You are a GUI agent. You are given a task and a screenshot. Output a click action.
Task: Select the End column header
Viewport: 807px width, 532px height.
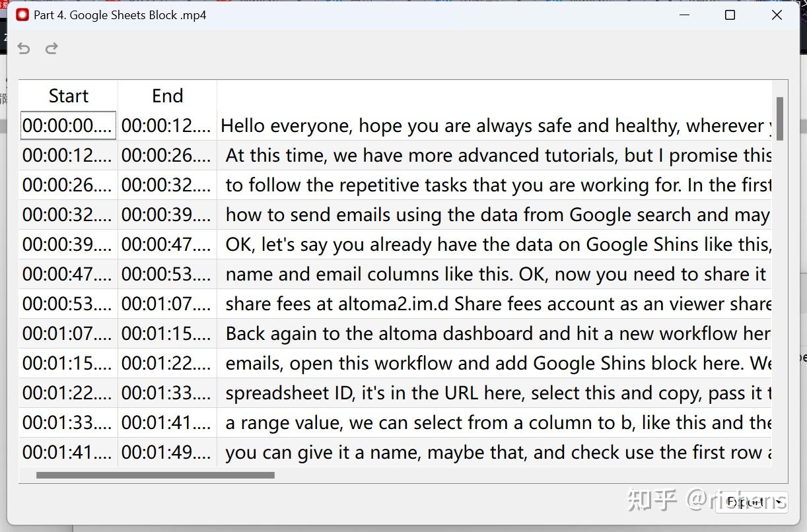pos(167,96)
